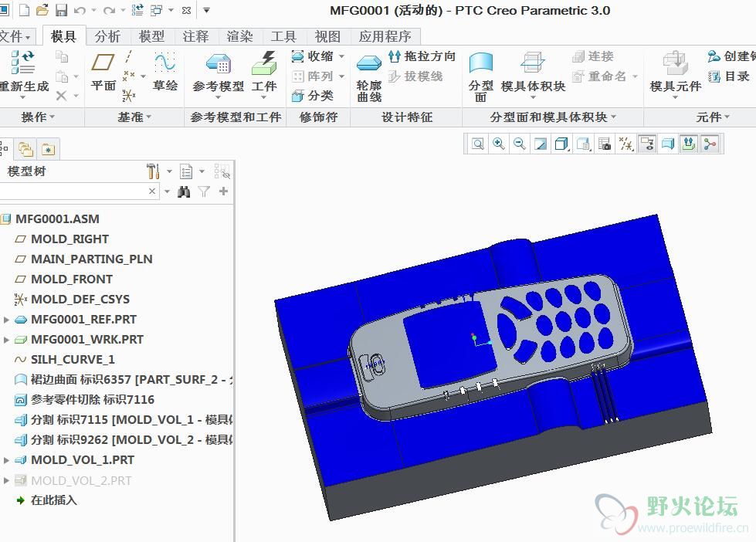This screenshot has height=542, width=756.
Task: Click the 轮廓曲线 silhouette curve tool
Action: (369, 78)
